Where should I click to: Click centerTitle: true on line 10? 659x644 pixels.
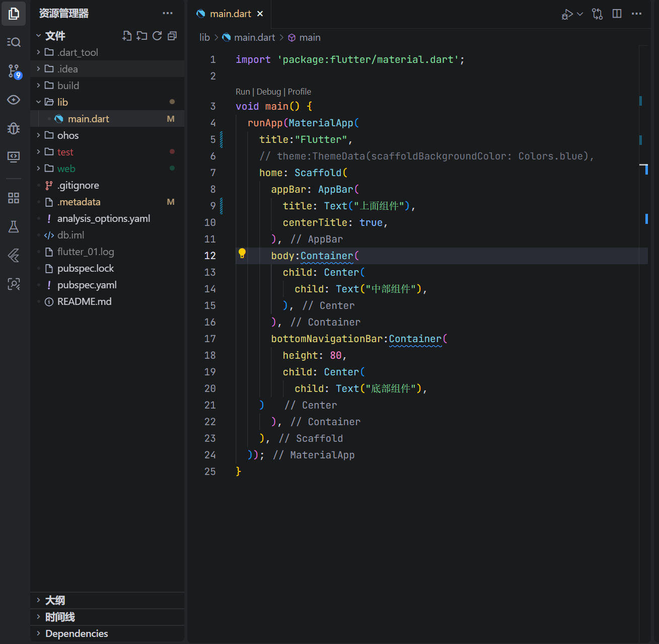[335, 223]
